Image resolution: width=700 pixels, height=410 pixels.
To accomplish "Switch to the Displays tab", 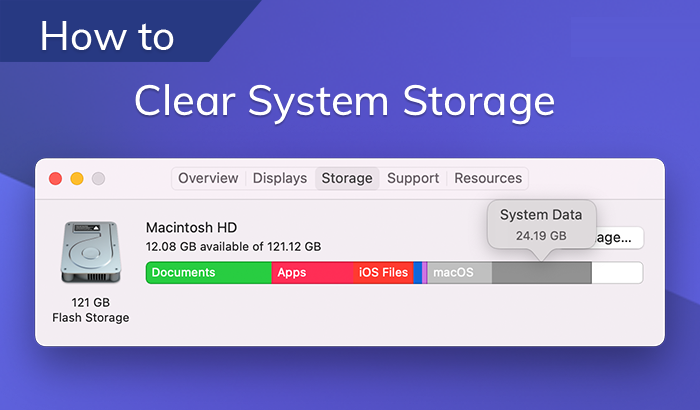I will click(x=280, y=179).
